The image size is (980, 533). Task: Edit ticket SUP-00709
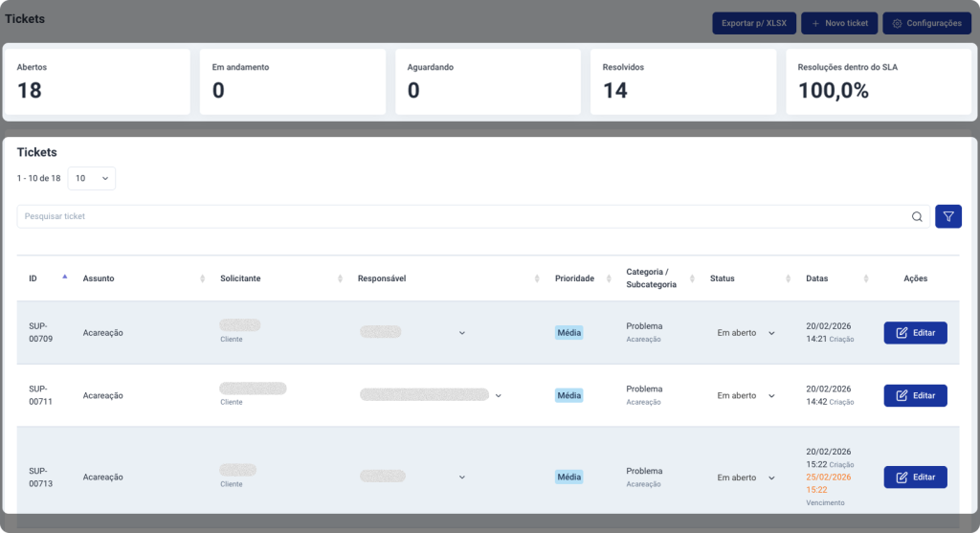[915, 333]
